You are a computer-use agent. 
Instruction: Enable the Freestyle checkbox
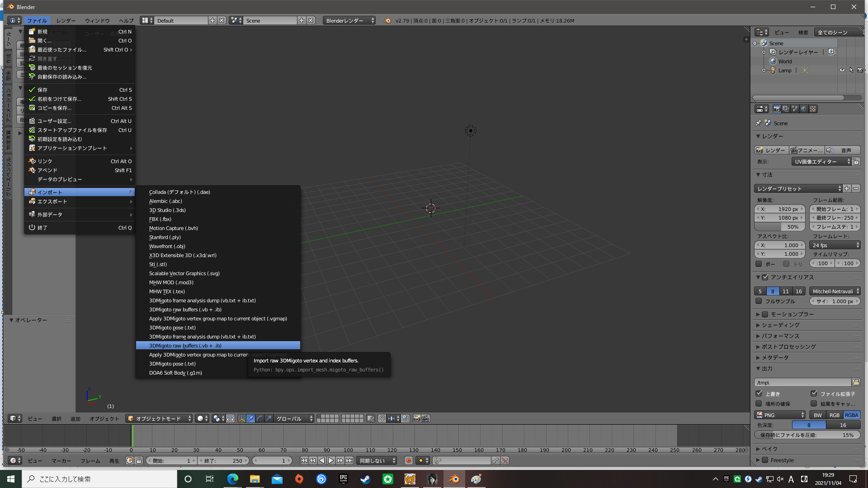click(x=765, y=460)
